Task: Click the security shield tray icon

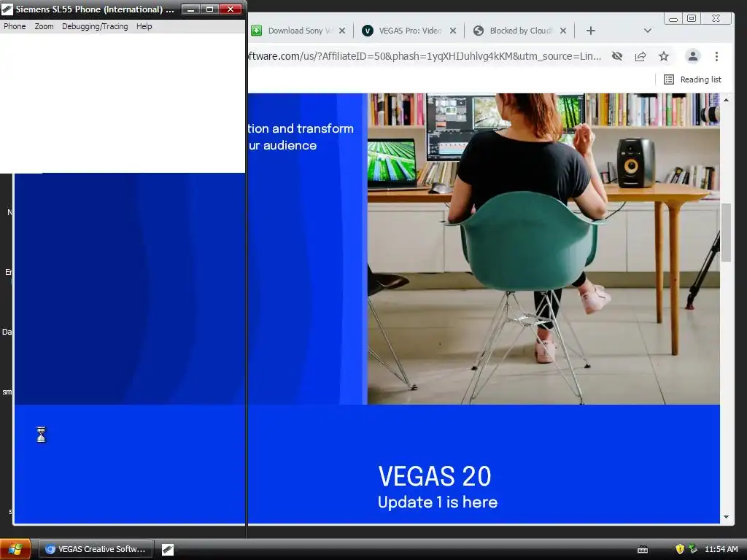Action: tap(680, 549)
